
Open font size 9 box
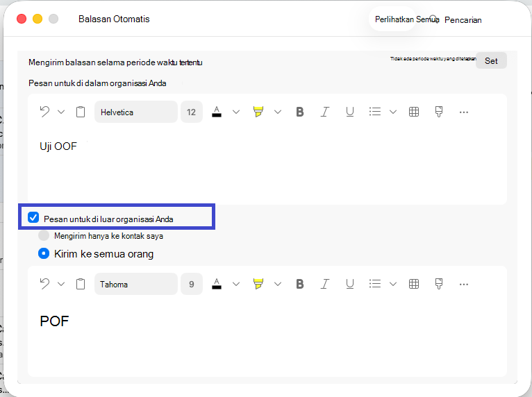point(192,284)
